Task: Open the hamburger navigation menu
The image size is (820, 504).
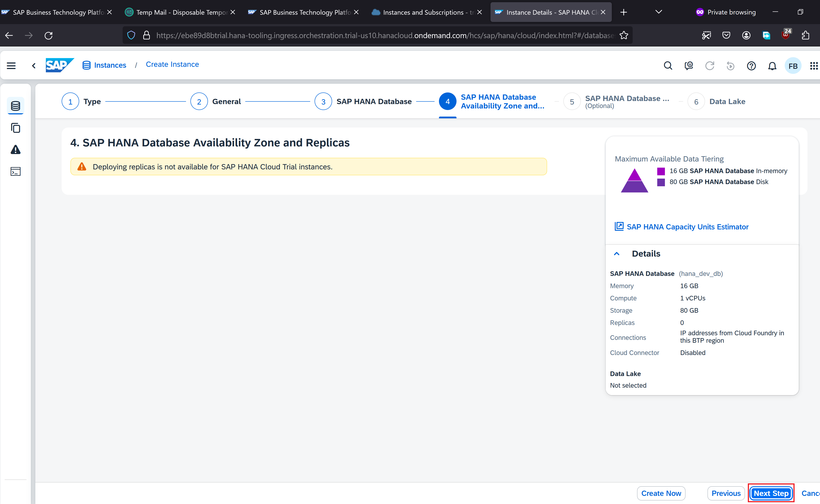Action: tap(11, 66)
